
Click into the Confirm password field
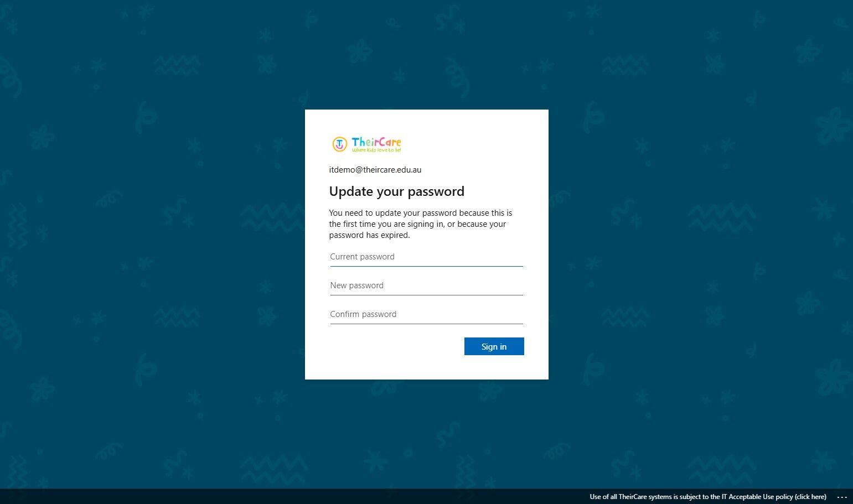click(426, 314)
